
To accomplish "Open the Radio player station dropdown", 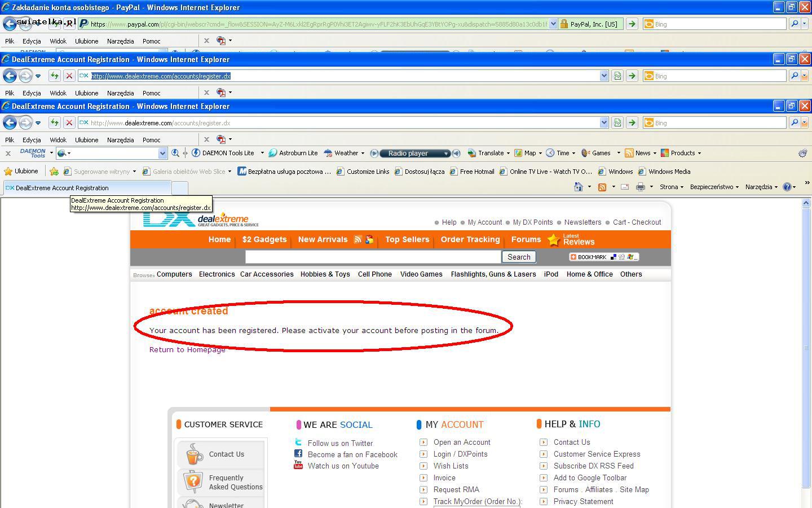I will pos(446,154).
